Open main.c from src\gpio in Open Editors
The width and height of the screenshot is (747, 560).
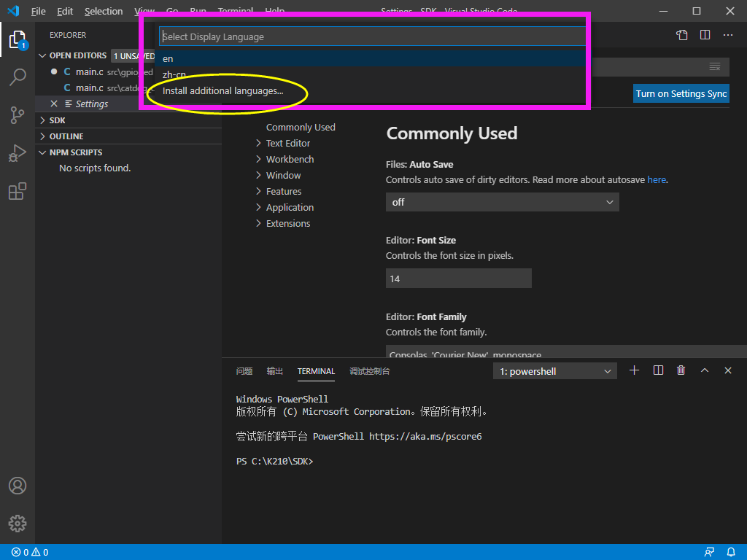click(x=108, y=72)
